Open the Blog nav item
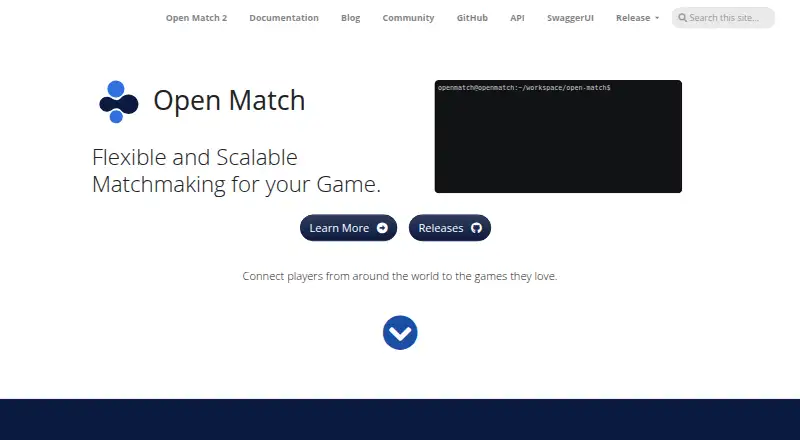800x440 pixels. coord(351,18)
